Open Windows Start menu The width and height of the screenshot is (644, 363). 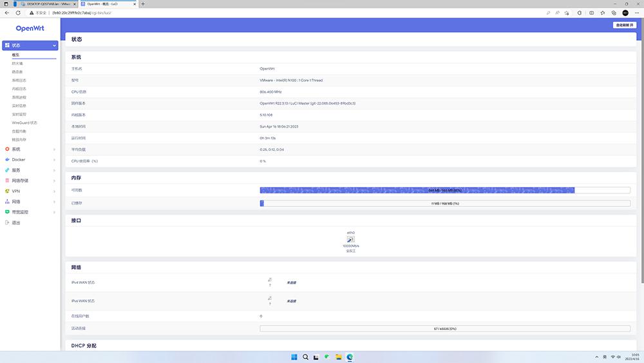[x=294, y=357]
